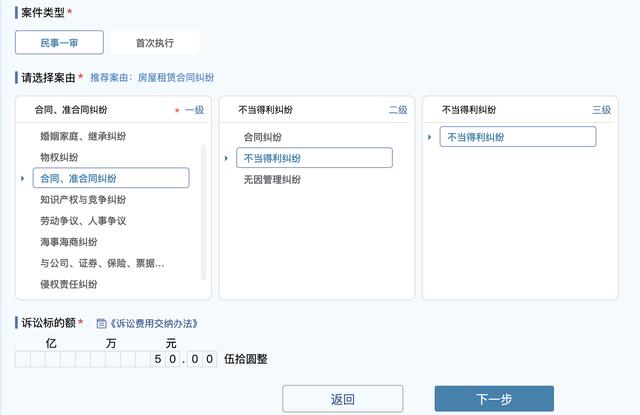This screenshot has width=640, height=415.
Task: Click the arrow beside third-level 不当得利纠纷 item
Action: pos(429,137)
